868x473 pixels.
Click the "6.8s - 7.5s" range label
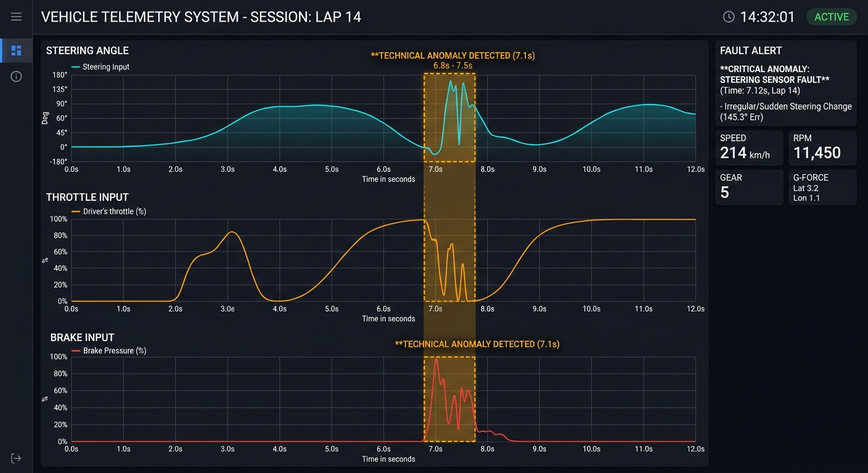(452, 65)
